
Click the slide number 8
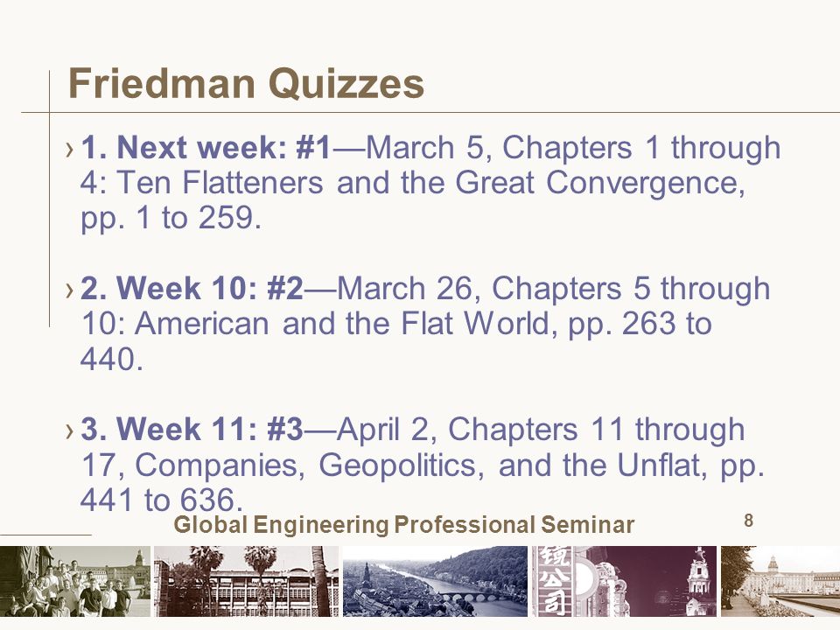pos(748,520)
